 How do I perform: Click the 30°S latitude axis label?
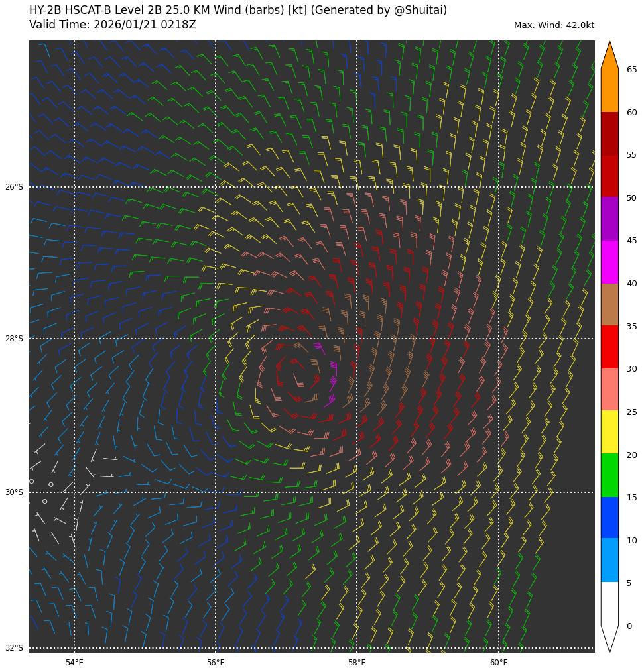[x=14, y=492]
